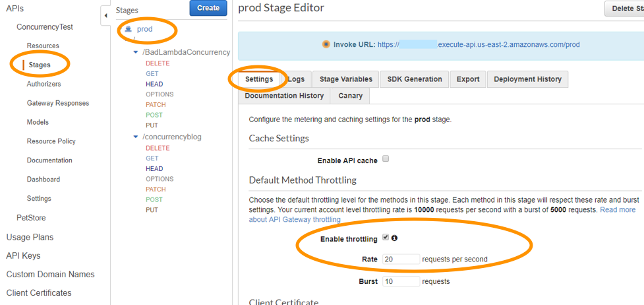This screenshot has width=644, height=305.
Task: Select DELETE under /concurrencyblog
Action: pos(158,148)
